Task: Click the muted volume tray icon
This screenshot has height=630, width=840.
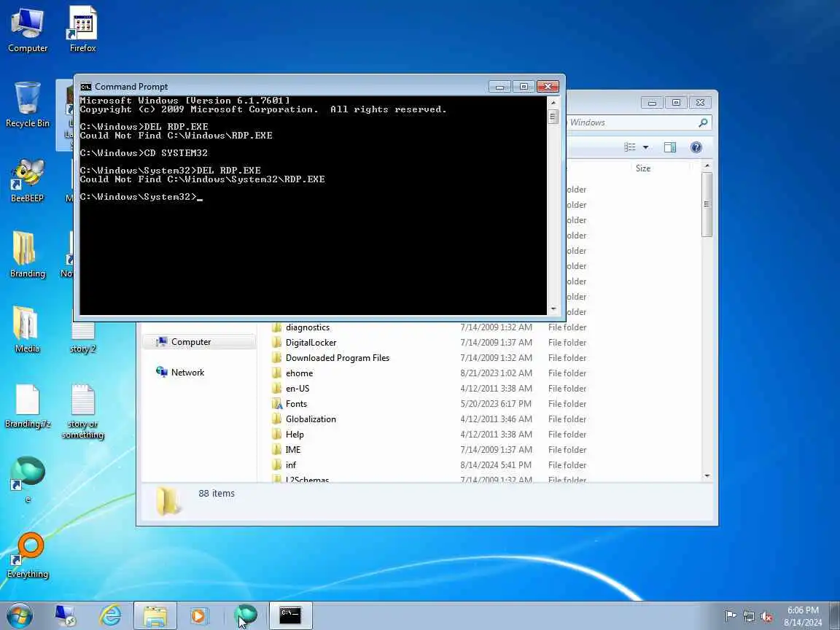Action: point(766,615)
